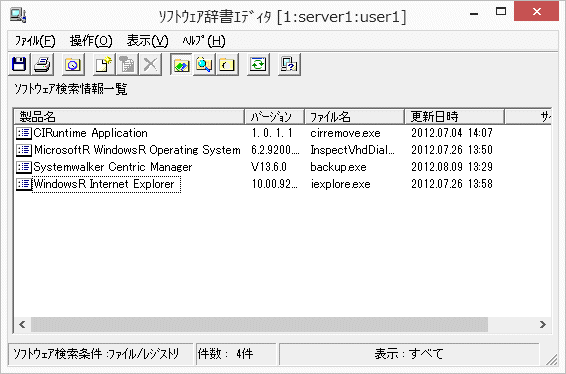Click file name backup.exe
Image resolution: width=566 pixels, height=374 pixels.
[338, 167]
